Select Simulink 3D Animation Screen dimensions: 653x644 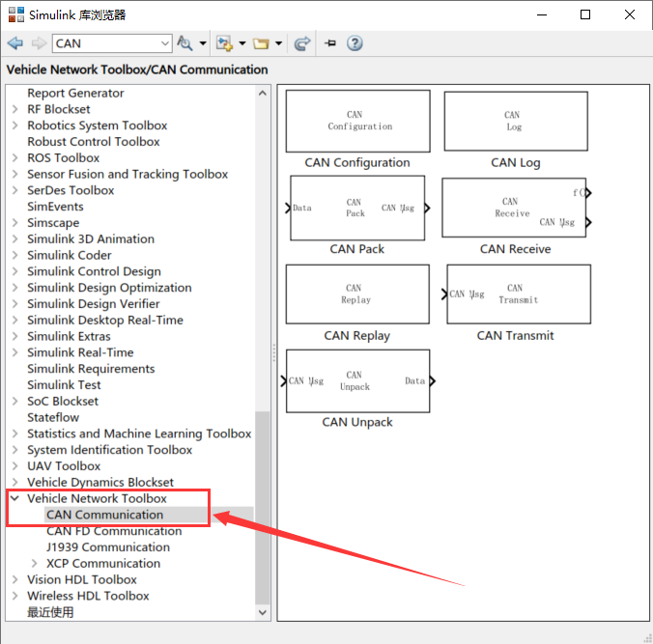tap(91, 238)
